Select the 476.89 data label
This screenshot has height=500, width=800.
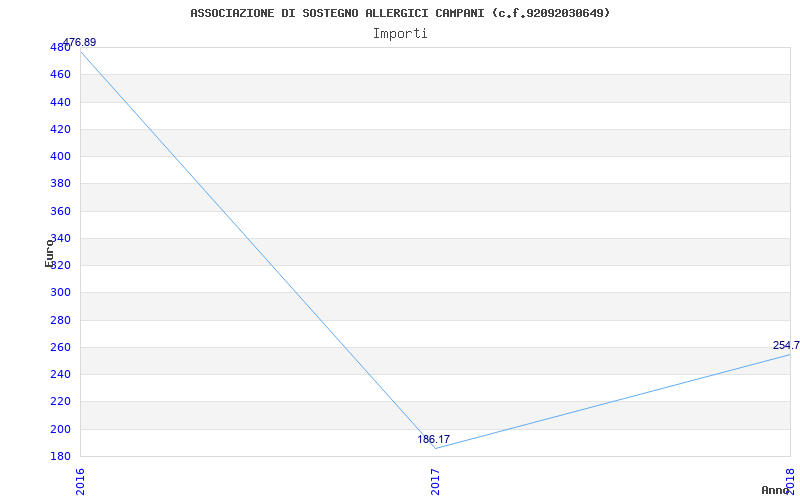80,42
